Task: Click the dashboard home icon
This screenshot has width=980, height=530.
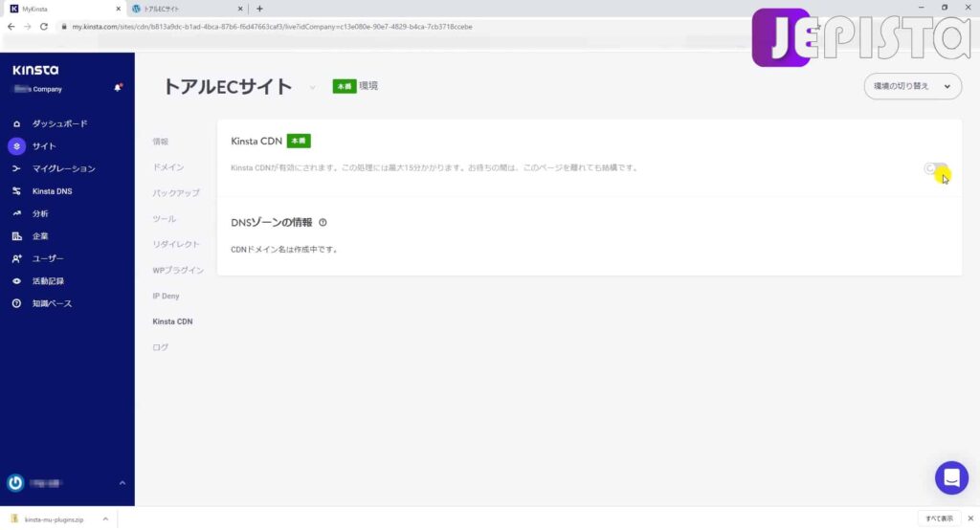Action: [17, 123]
